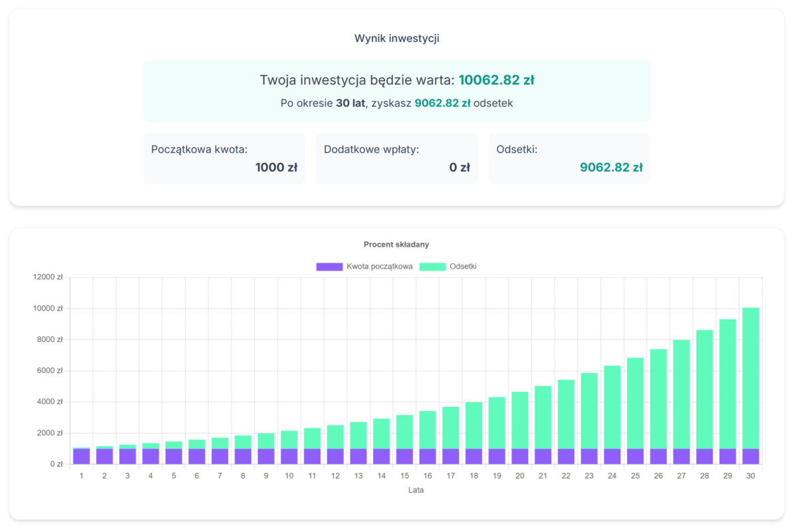
Task: Select the green bar segment for year 28
Action: (x=704, y=389)
